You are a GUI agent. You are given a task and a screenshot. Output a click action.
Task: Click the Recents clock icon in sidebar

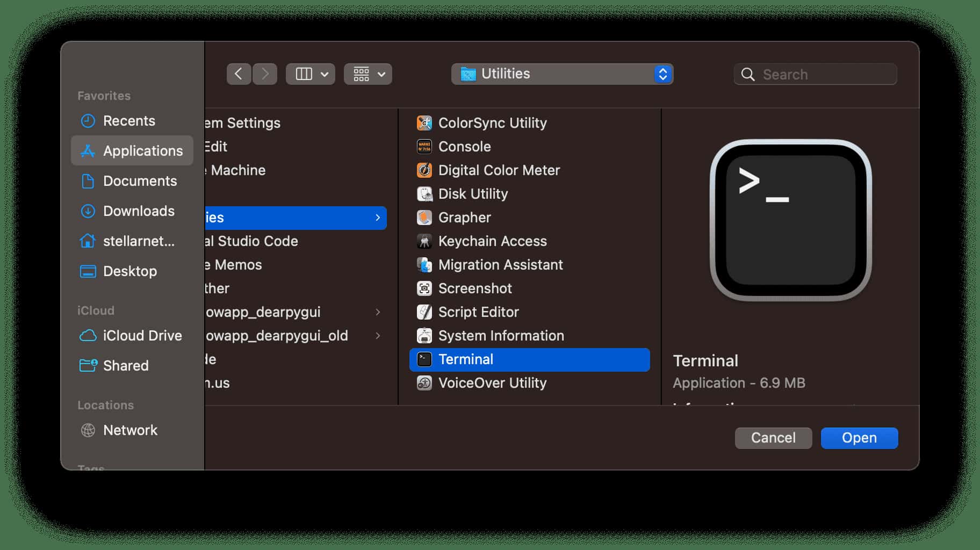coord(88,121)
